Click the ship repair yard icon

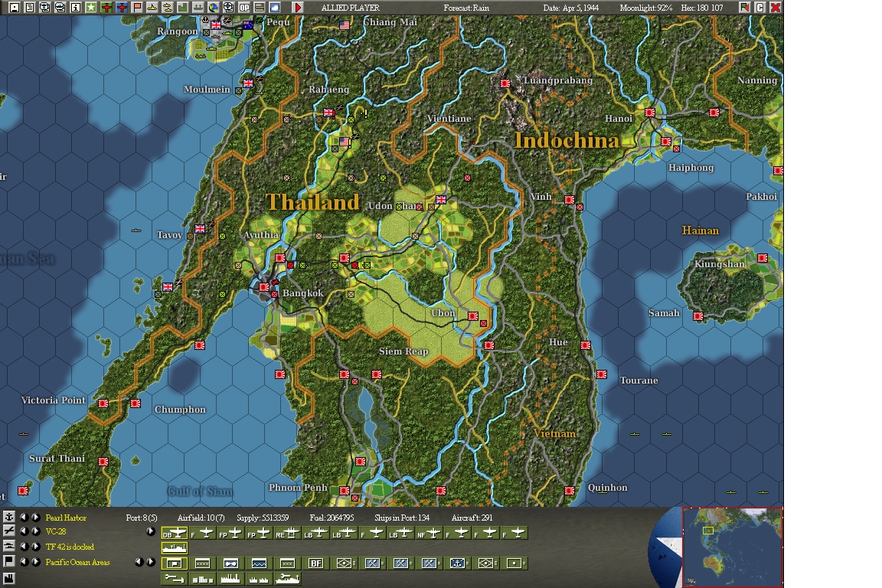click(x=287, y=579)
